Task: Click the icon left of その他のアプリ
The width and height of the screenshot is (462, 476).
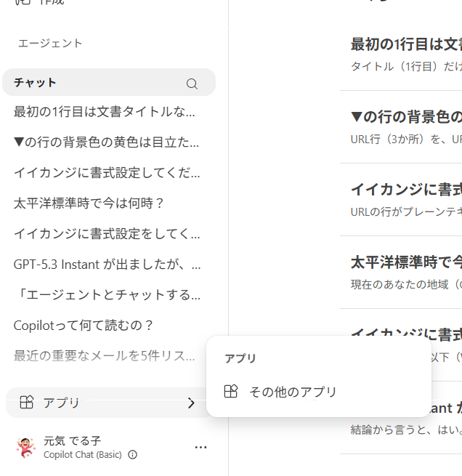Action: pos(230,392)
